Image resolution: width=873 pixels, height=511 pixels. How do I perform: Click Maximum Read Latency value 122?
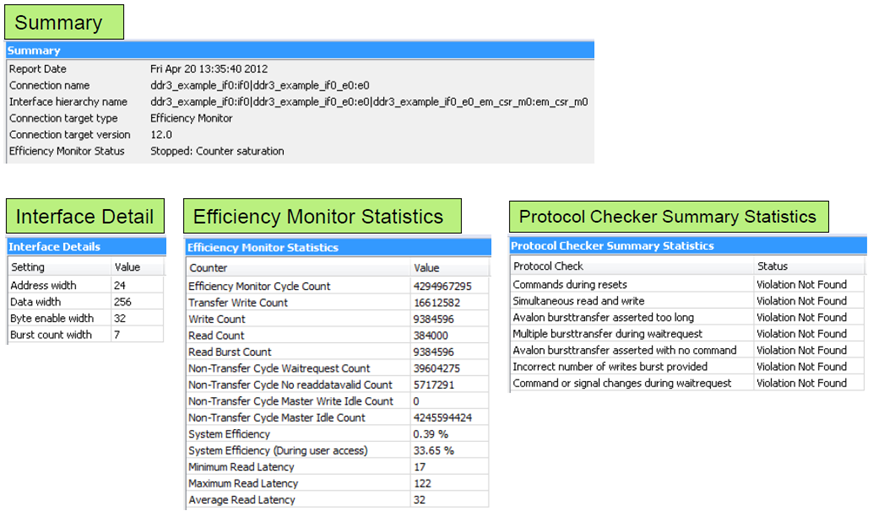423,483
